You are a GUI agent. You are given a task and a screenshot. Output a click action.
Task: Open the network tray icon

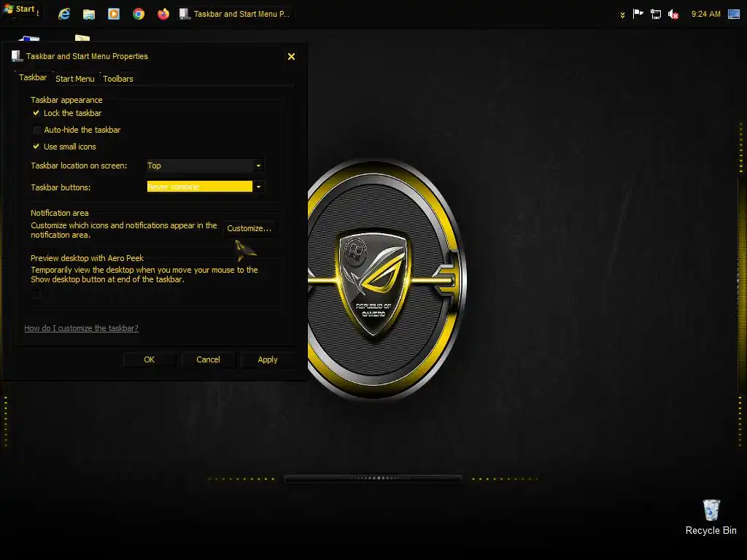[656, 15]
